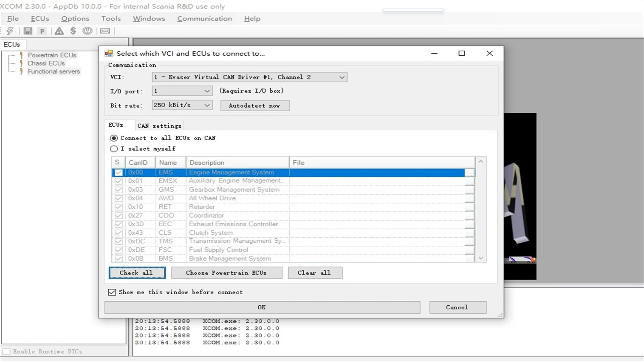This screenshot has width=644, height=362.
Task: Click the envelope message icon
Action: pos(105,31)
